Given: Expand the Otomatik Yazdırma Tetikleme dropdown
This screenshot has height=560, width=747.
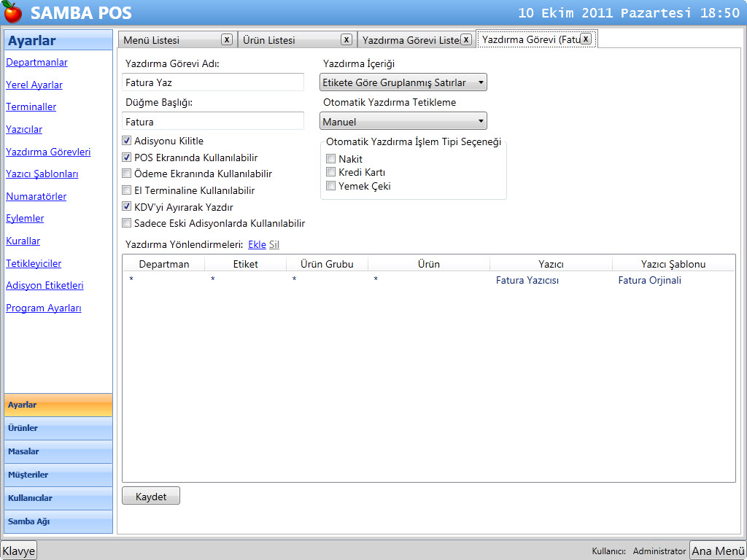Looking at the screenshot, I should point(403,122).
